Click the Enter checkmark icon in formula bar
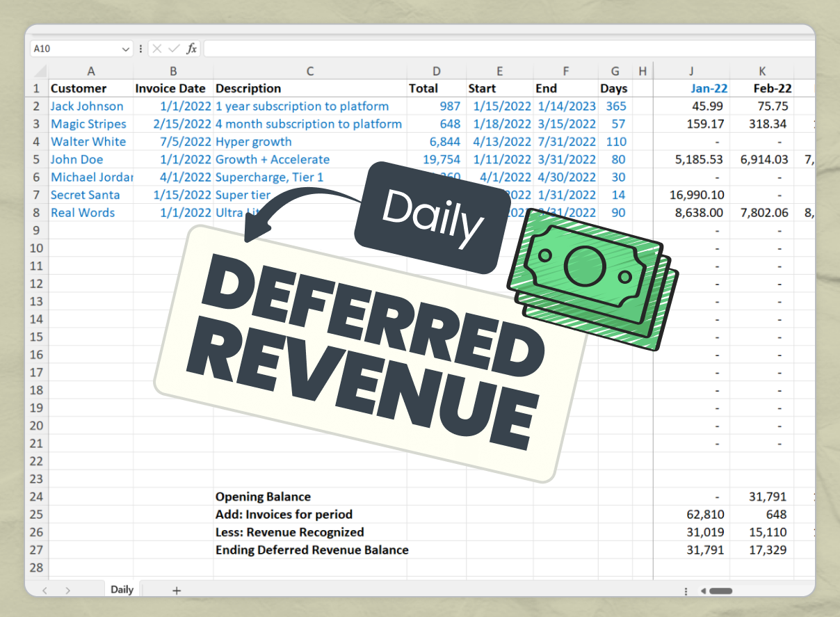 pyautogui.click(x=175, y=49)
